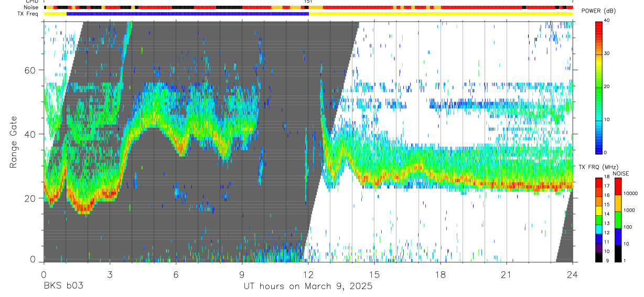This screenshot has height=297, width=644.
Task: Click x-axis tick label '21'
Action: click(507, 274)
